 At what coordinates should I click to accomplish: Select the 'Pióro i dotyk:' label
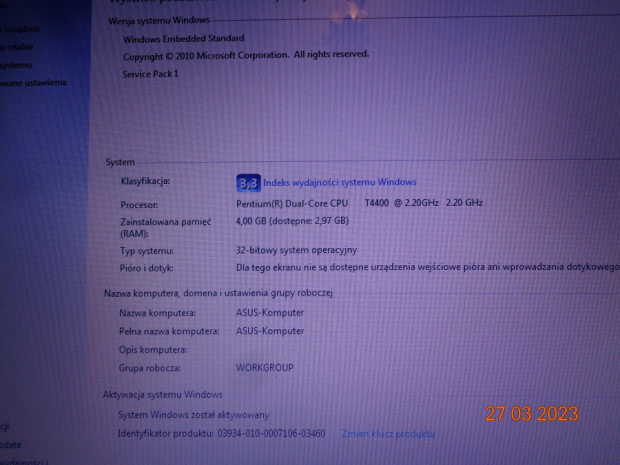(146, 268)
